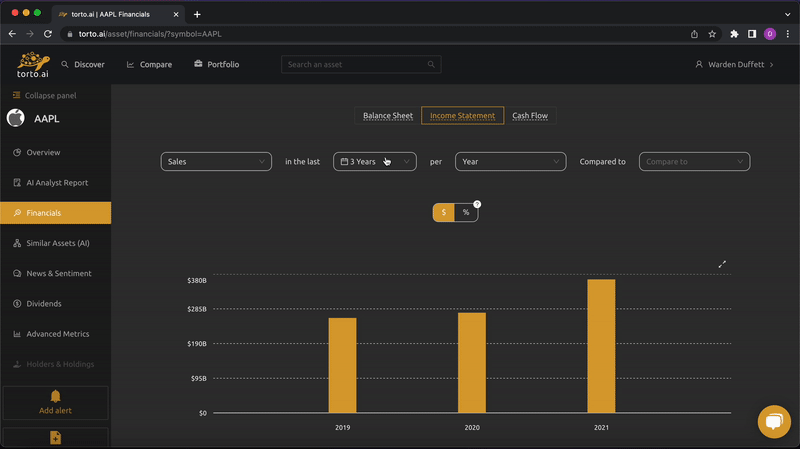This screenshot has width=800, height=449.
Task: Click the Discover magnifier icon
Action: (65, 64)
